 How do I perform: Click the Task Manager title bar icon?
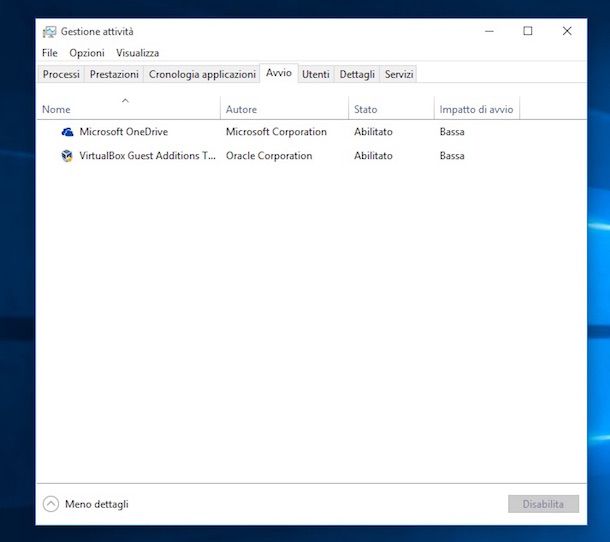pos(49,32)
